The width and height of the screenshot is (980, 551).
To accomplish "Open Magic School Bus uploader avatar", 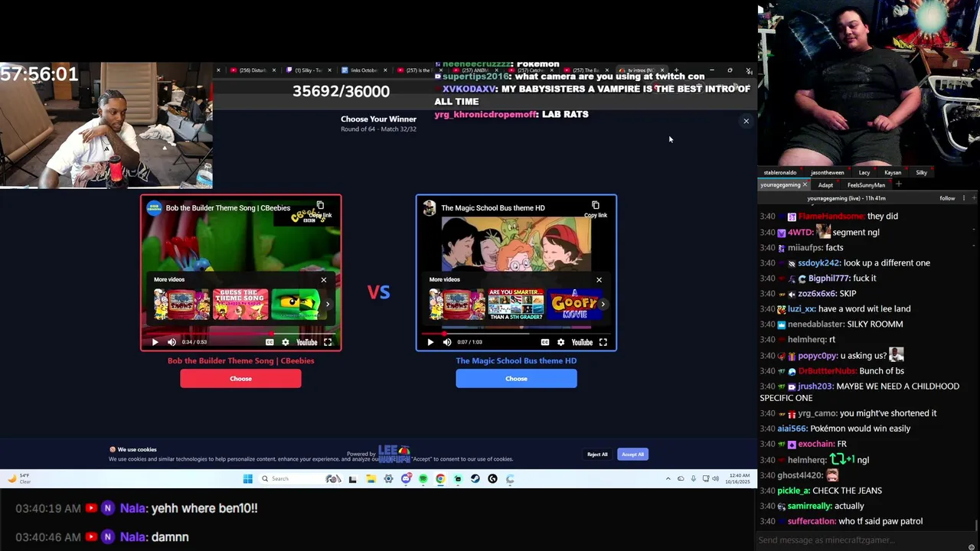I will tap(430, 208).
